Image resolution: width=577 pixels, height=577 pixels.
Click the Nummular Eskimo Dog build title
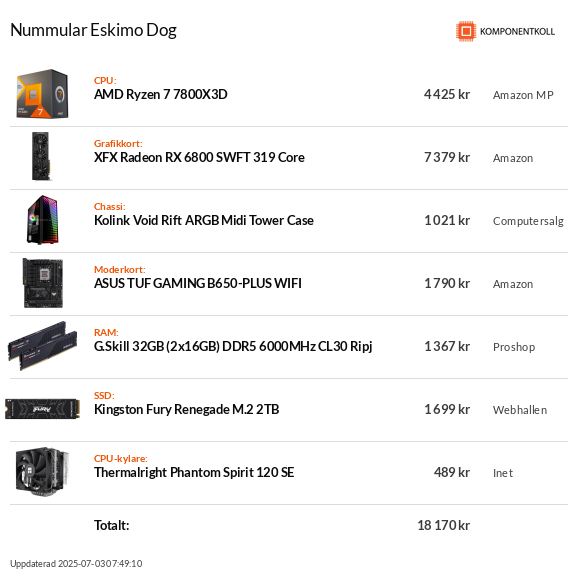tap(93, 30)
